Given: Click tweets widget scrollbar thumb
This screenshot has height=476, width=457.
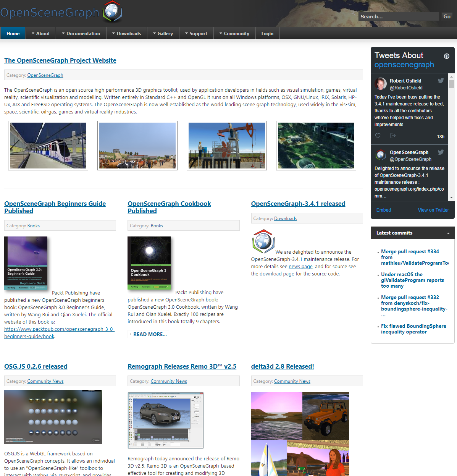Looking at the screenshot, I should [x=451, y=84].
